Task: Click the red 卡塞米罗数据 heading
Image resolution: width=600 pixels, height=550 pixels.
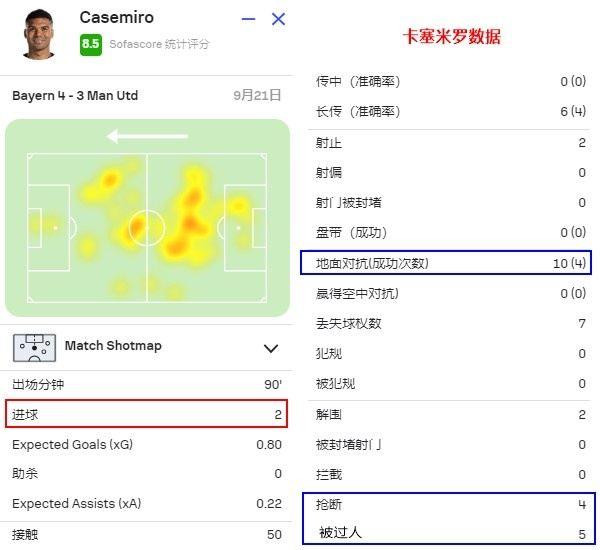Action: click(x=452, y=37)
